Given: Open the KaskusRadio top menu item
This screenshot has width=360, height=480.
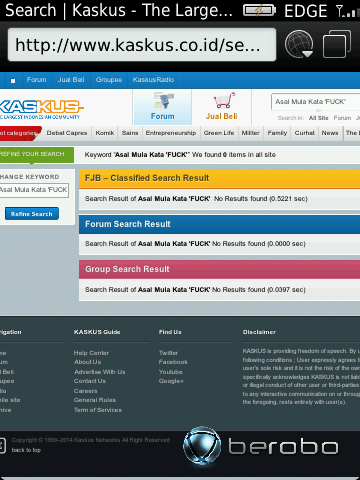Looking at the screenshot, I should pos(153,80).
